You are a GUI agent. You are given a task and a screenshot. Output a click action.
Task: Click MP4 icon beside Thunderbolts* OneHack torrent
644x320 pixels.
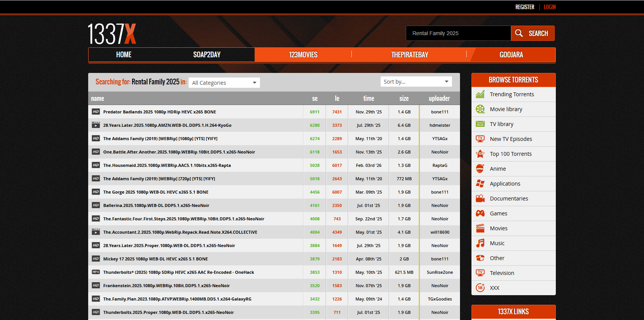pyautogui.click(x=96, y=272)
